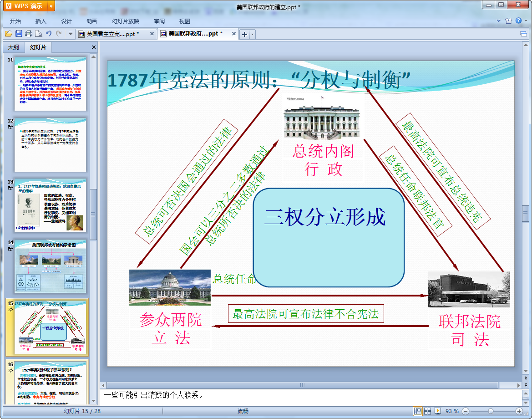Image resolution: width=532 pixels, height=419 pixels.
Task: Click the 总统内阁 行政 text box
Action: pyautogui.click(x=323, y=160)
